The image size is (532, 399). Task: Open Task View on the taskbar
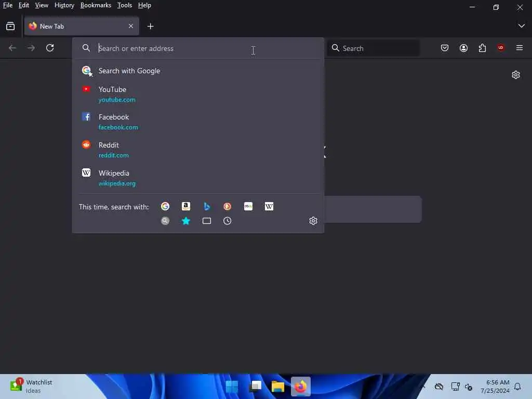(255, 387)
